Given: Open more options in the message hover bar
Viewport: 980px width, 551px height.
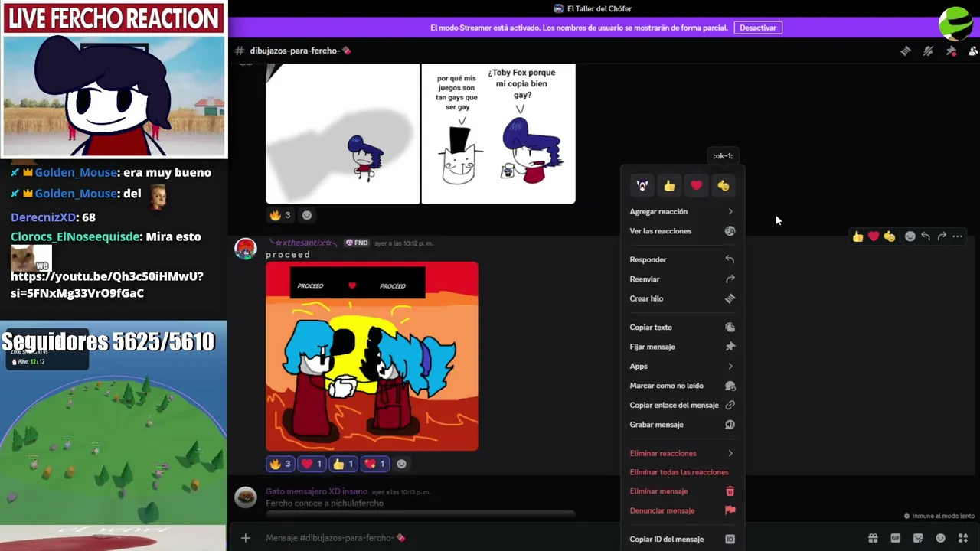Looking at the screenshot, I should point(958,236).
